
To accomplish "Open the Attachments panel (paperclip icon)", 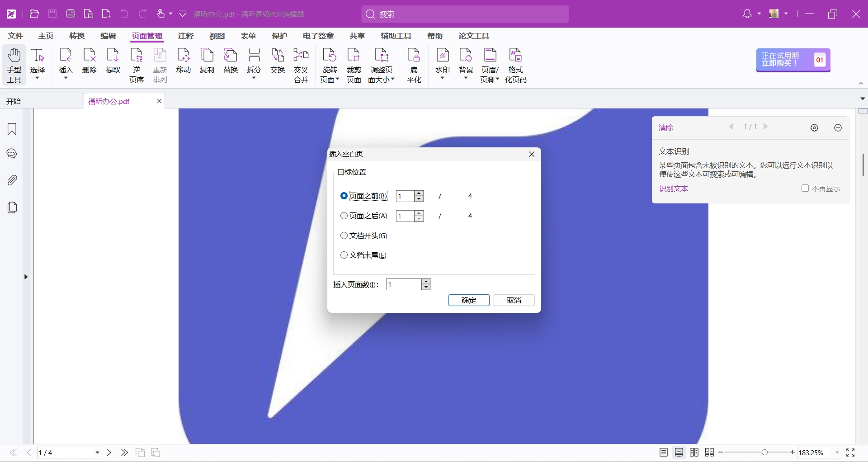I will 12,180.
